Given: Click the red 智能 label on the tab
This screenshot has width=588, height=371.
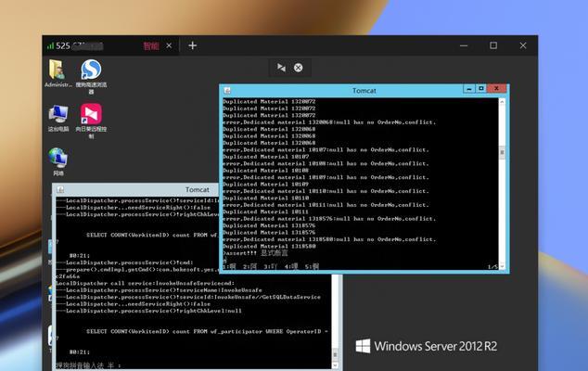Looking at the screenshot, I should 151,45.
